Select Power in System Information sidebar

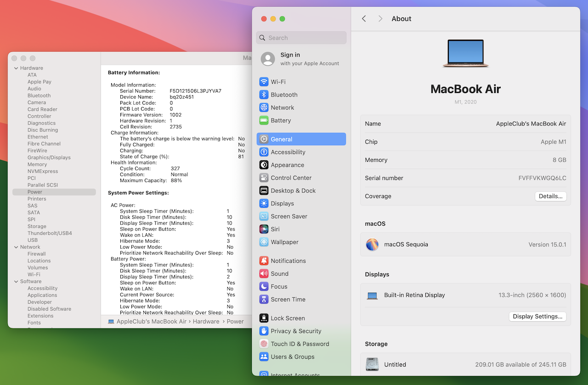point(54,192)
